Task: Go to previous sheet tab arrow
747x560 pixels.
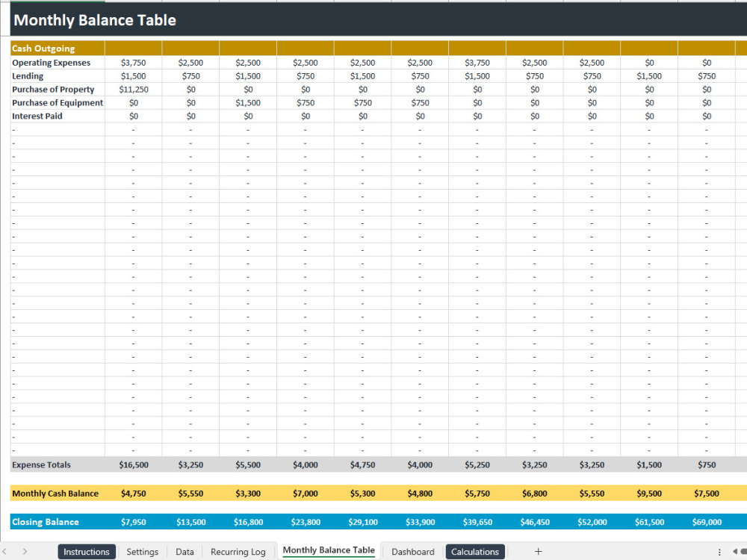Action: point(4,552)
